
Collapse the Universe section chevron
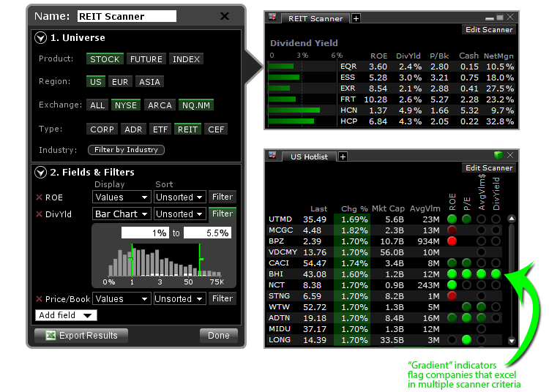40,38
